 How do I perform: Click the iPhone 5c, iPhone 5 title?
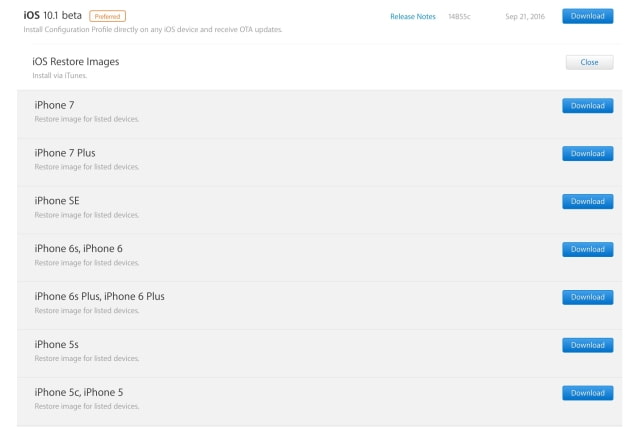click(79, 392)
